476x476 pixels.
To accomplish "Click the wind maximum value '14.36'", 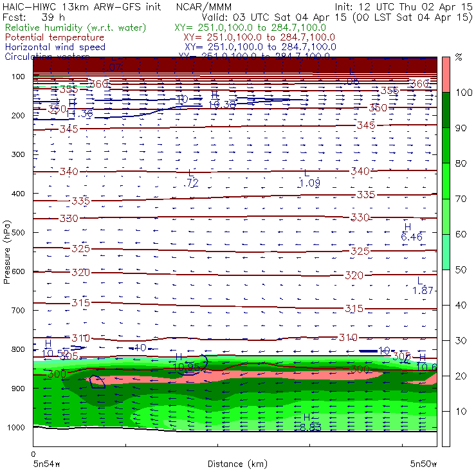I will click(80, 114).
